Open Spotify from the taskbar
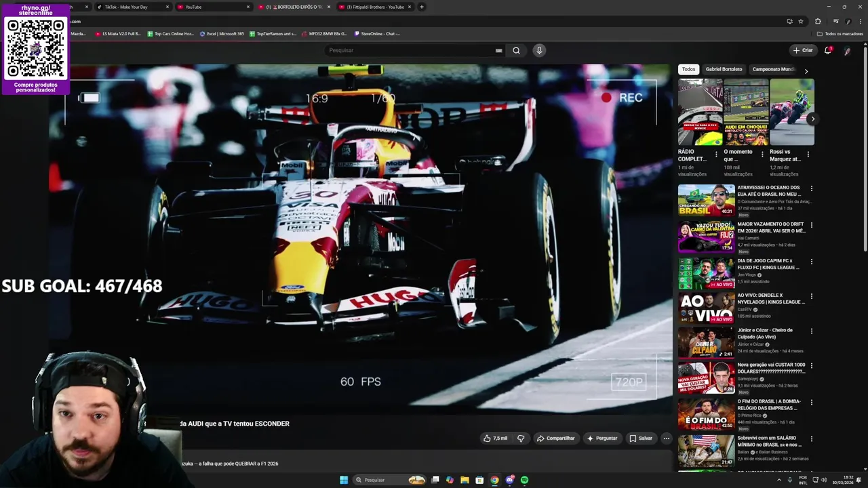This screenshot has width=868, height=488. (524, 480)
